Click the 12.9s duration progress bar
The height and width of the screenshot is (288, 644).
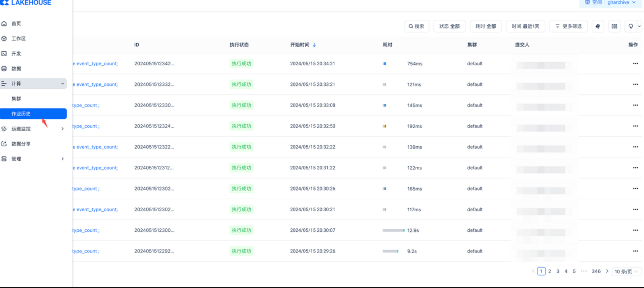393,230
